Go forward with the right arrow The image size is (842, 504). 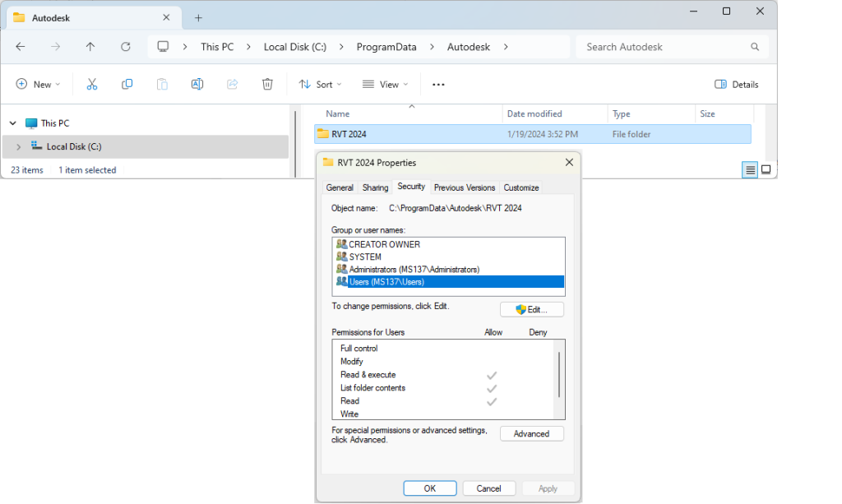coord(55,47)
